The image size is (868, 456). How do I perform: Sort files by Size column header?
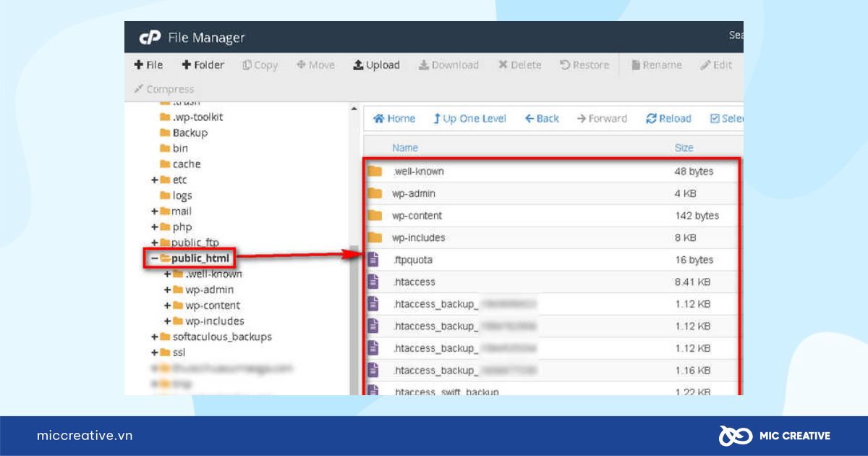[x=684, y=148]
